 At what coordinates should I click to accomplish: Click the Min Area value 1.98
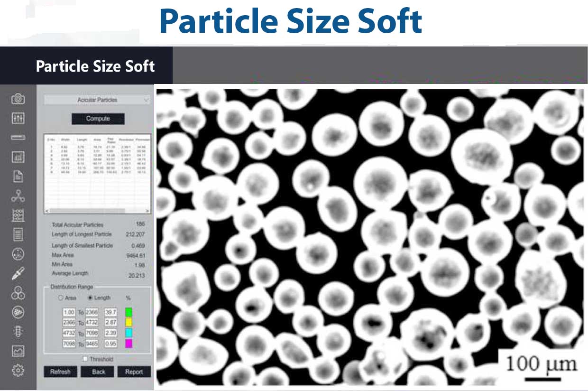click(140, 265)
